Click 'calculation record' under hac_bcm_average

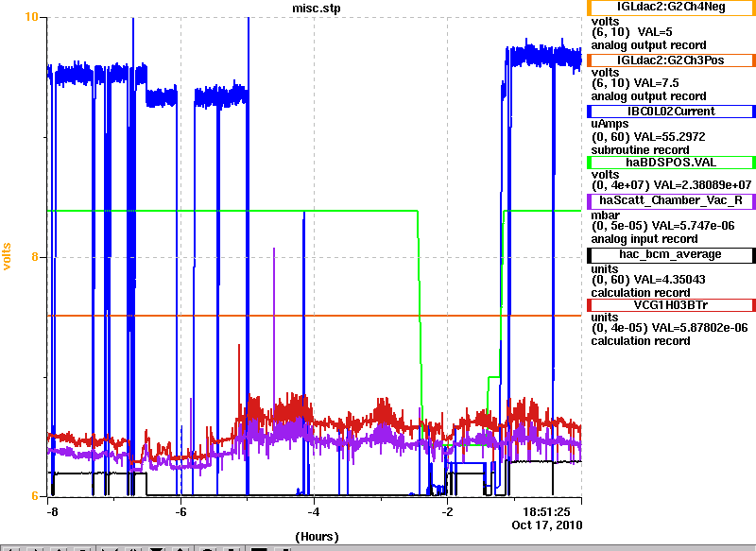[x=641, y=293]
